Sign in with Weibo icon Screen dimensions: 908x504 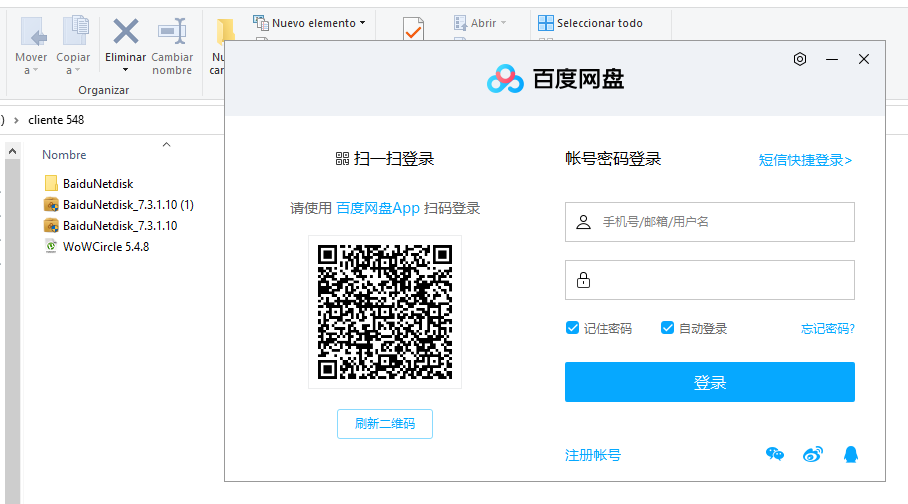[812, 454]
